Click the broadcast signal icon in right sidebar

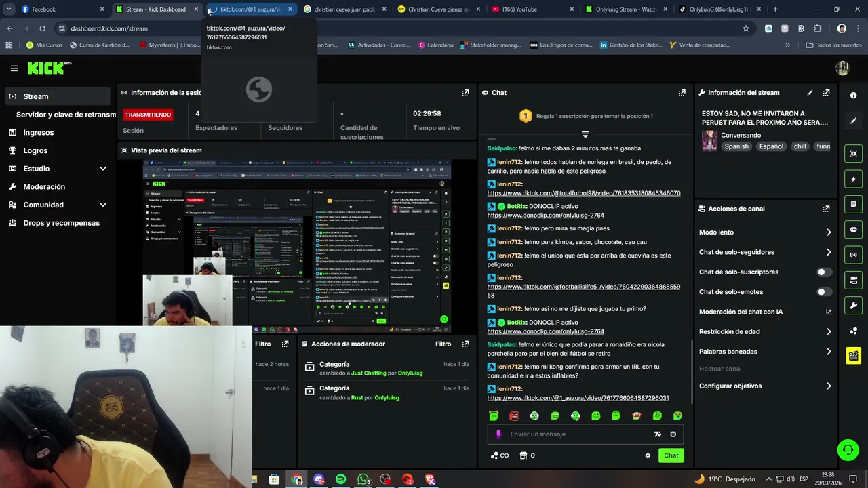853,255
